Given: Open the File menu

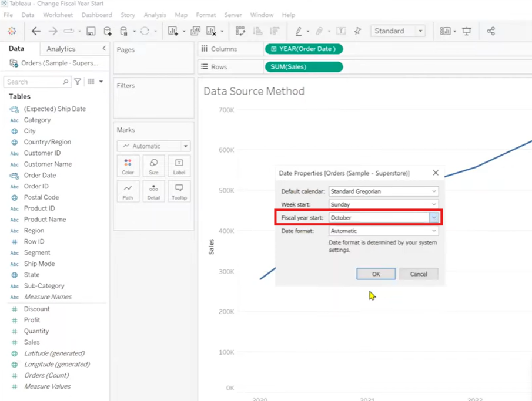Looking at the screenshot, I should (8, 15).
